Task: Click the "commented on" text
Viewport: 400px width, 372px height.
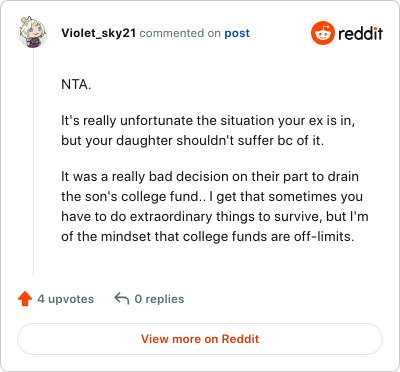Action: [180, 33]
